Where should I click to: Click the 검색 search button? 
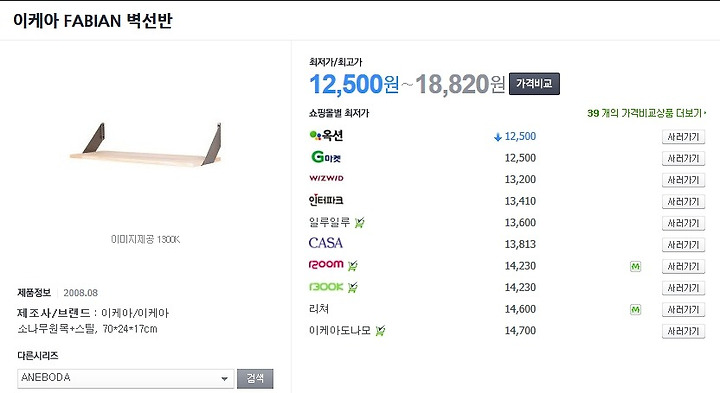[255, 378]
